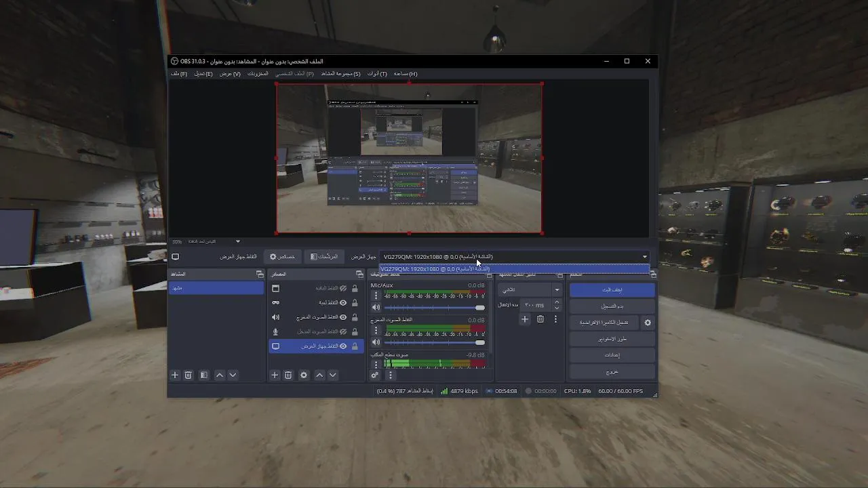The image size is (868, 488).
Task: Open advanced audio properties gears icon
Action: [x=375, y=375]
